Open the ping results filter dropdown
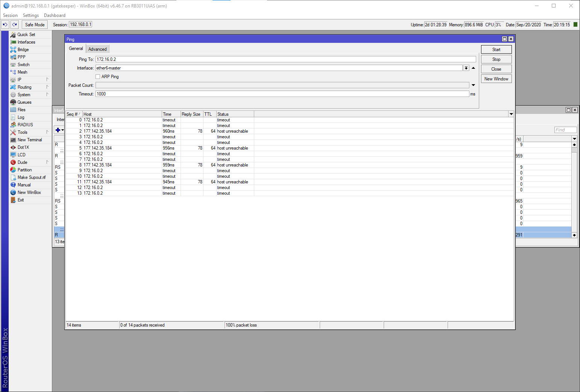This screenshot has height=392, width=580. 511,114
